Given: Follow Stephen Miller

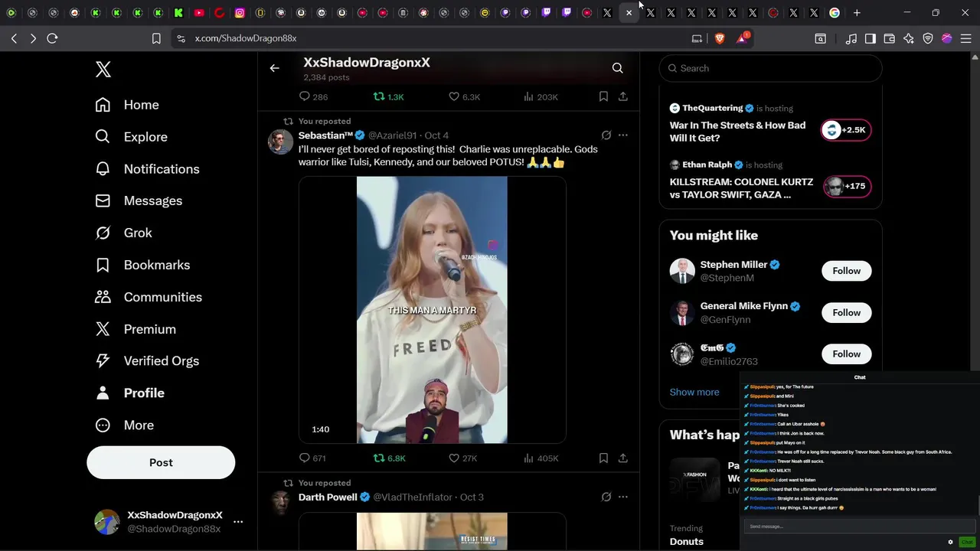Looking at the screenshot, I should pyautogui.click(x=846, y=271).
